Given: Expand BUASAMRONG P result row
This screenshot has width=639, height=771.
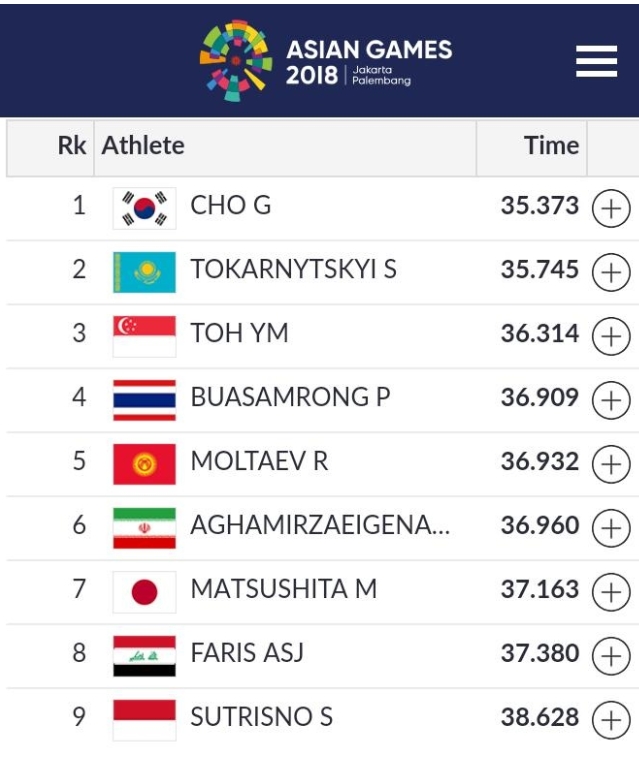Looking at the screenshot, I should pyautogui.click(x=611, y=400).
